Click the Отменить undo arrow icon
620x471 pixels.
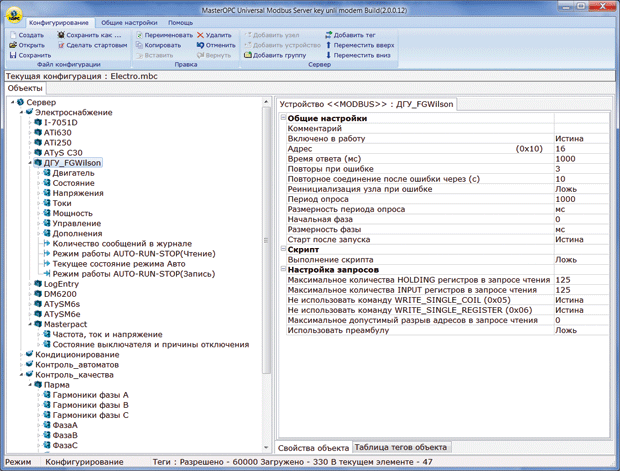point(200,45)
